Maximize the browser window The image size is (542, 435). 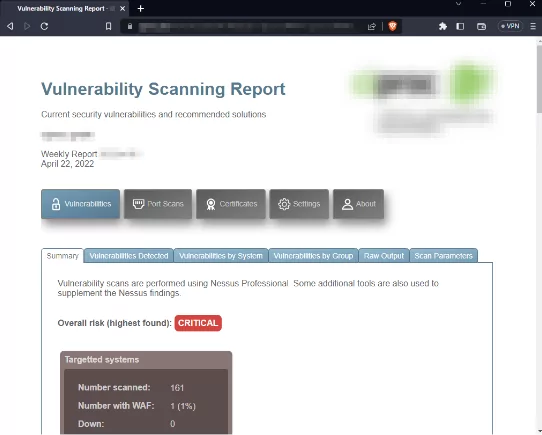(508, 4)
